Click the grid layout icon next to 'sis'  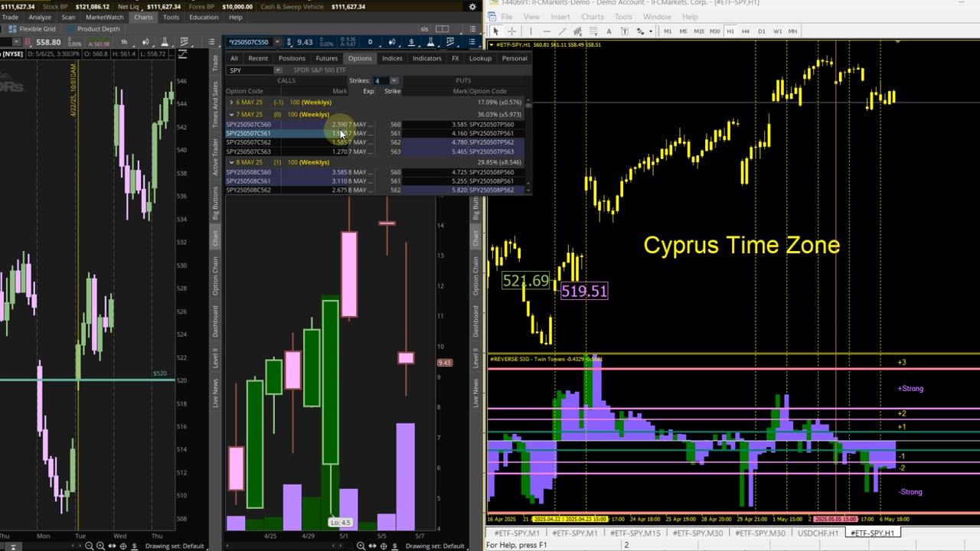[442, 29]
